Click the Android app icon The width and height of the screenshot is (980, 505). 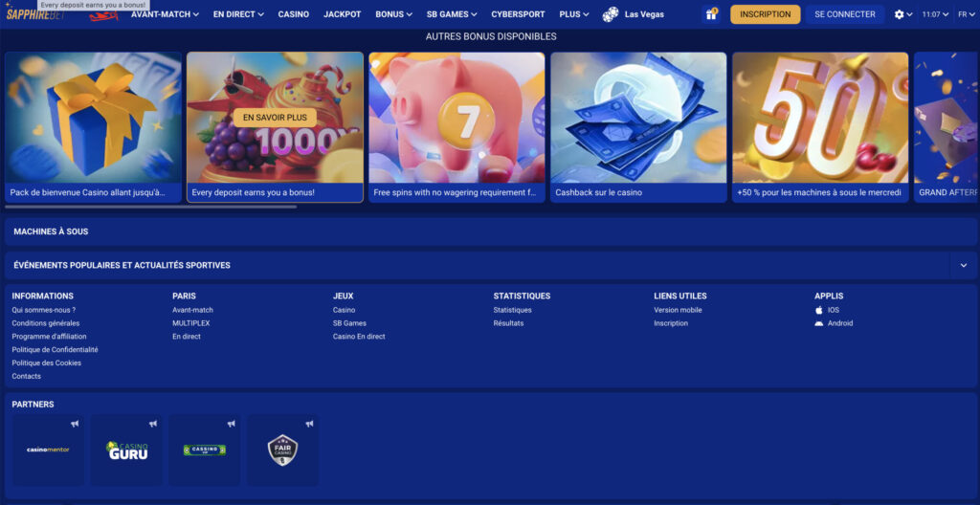[x=819, y=323]
